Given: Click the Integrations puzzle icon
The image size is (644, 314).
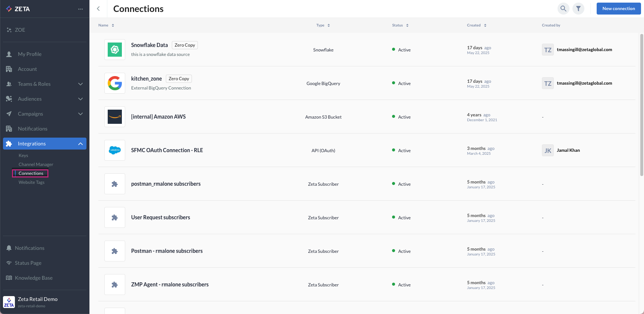Looking at the screenshot, I should click(x=9, y=144).
